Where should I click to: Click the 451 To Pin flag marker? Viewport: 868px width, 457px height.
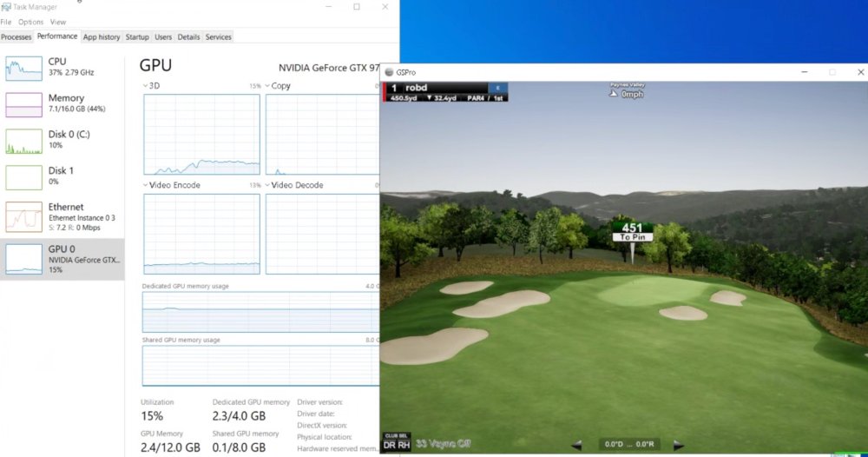[632, 232]
